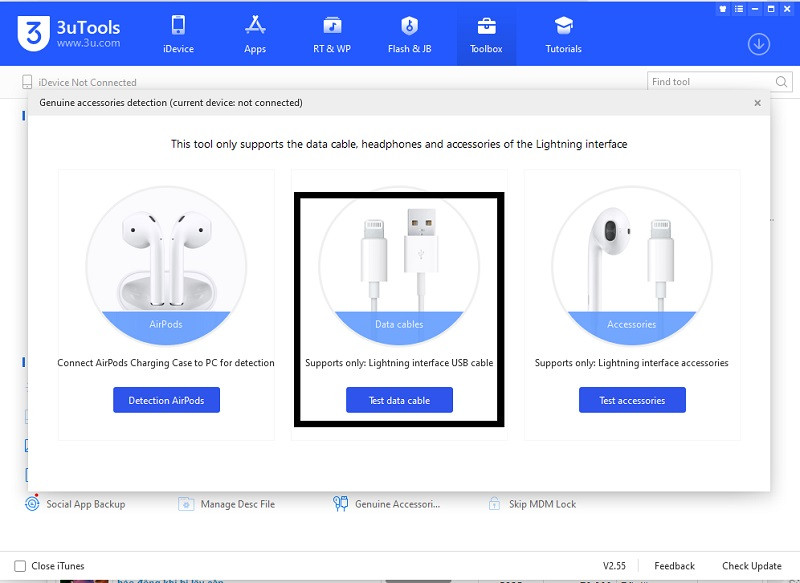Open the iDevice section
This screenshot has width=800, height=583.
coord(178,33)
